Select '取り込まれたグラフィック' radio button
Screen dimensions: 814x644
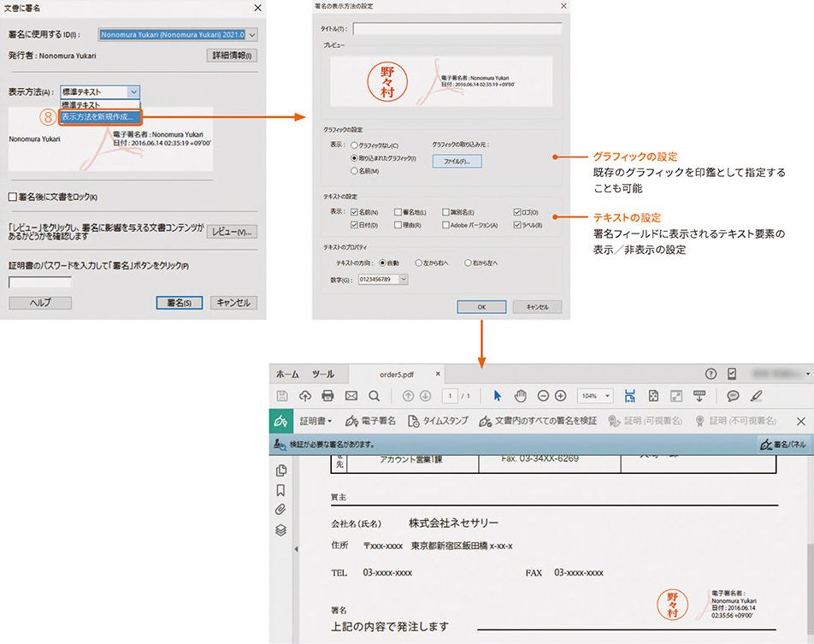click(x=355, y=158)
